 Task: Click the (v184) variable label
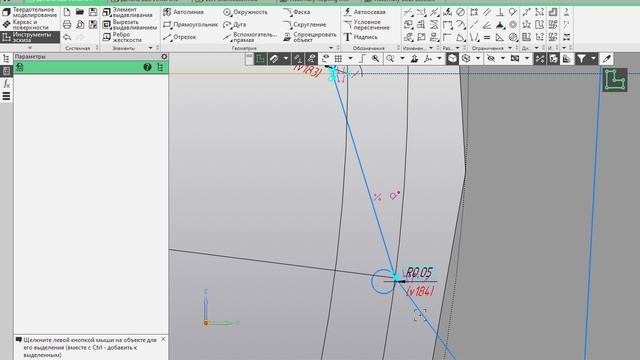[x=420, y=291]
